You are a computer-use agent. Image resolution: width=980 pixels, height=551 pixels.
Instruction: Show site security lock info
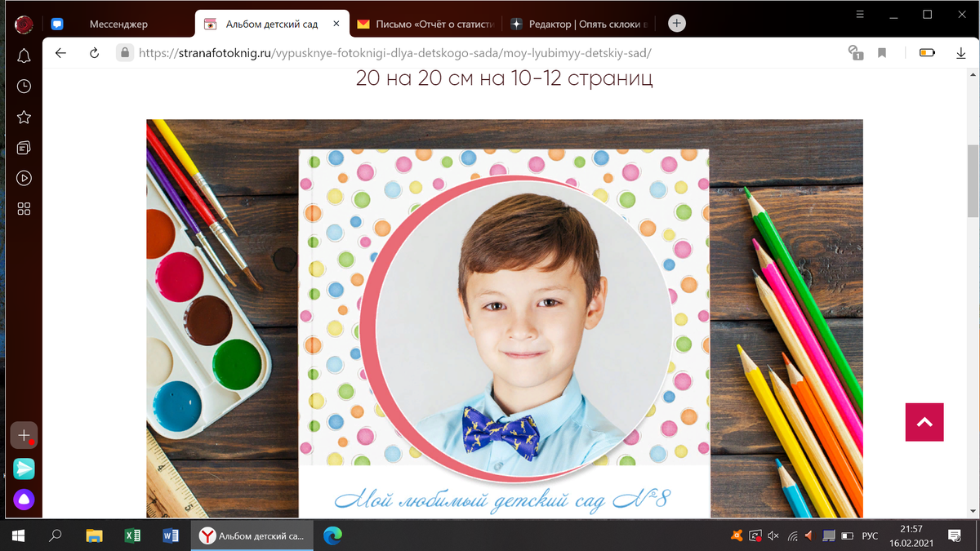(124, 53)
